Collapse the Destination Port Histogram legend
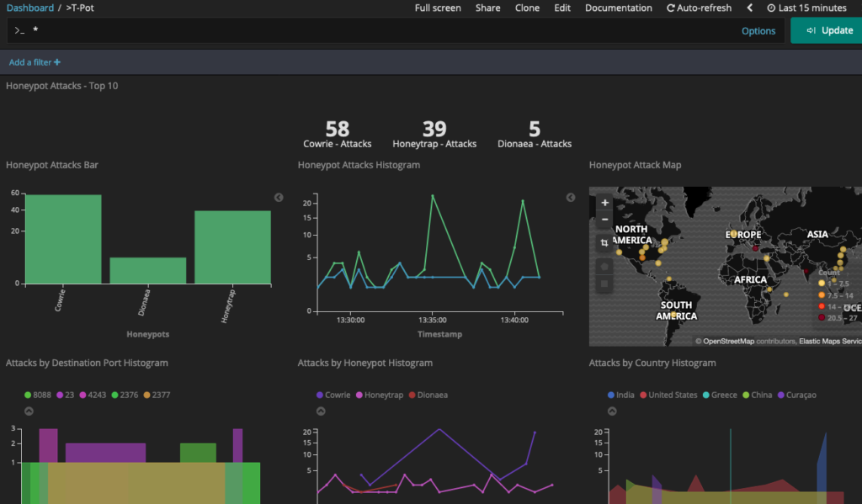Image resolution: width=862 pixels, height=504 pixels. point(29,411)
